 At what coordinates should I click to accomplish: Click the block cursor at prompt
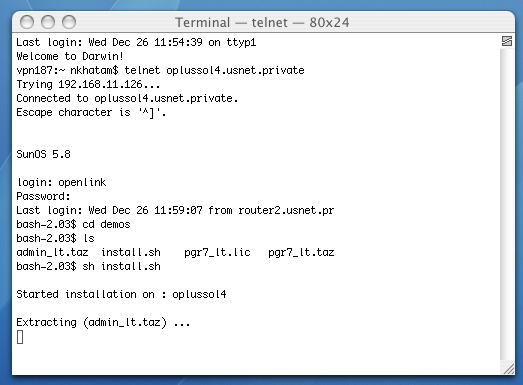[20, 337]
